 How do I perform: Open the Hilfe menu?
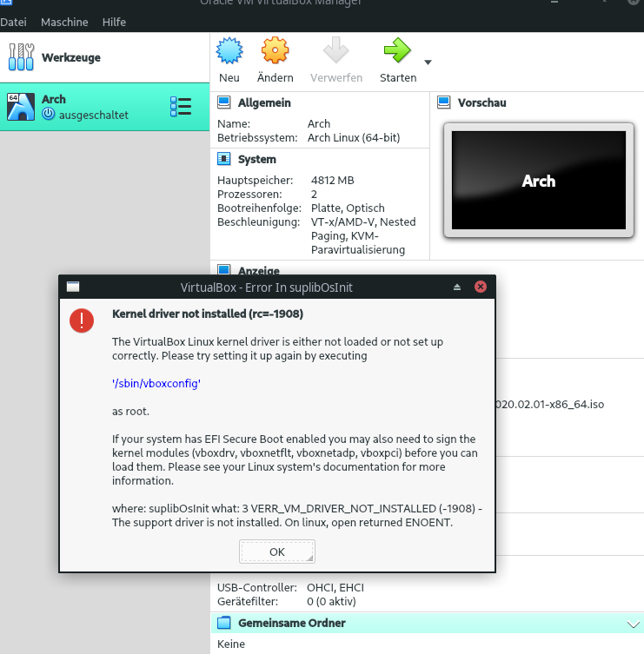click(x=114, y=22)
